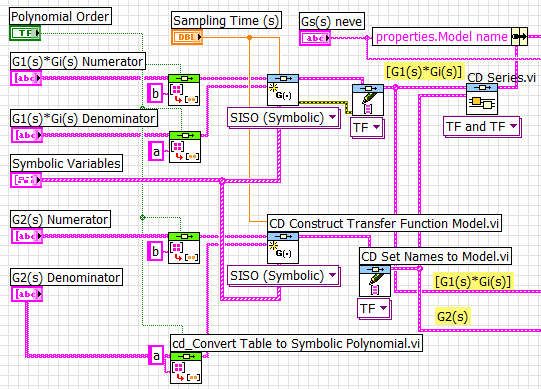Click the yellow G2(s) wire label
Screen dimensions: 541x389
[x=452, y=317]
